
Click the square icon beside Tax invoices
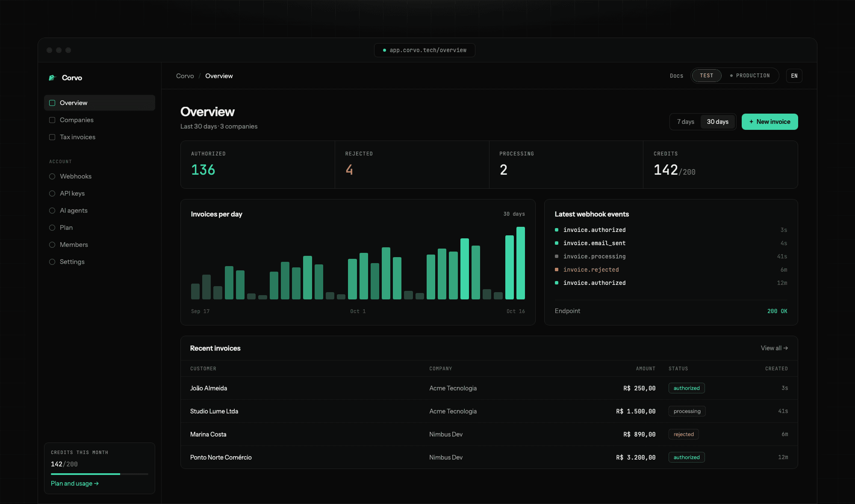[52, 137]
